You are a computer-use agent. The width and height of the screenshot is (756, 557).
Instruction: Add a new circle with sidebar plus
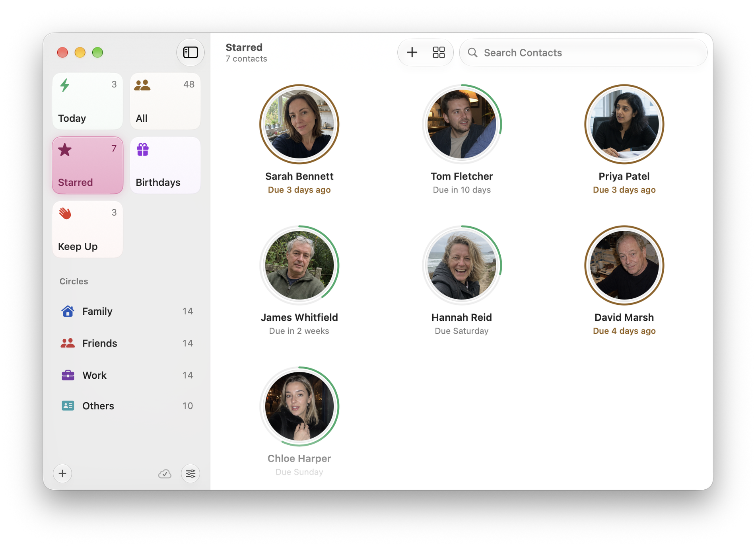62,473
